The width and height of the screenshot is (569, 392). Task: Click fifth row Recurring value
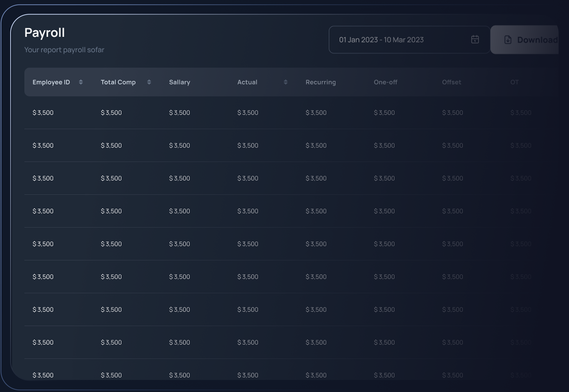point(316,244)
